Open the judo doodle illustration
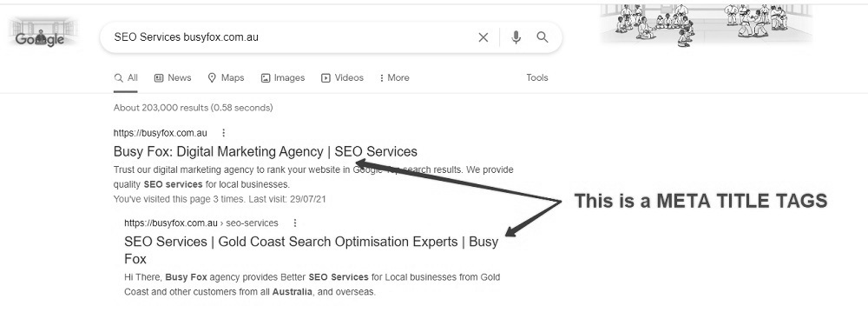Viewport: 868px width, 319px height. [x=707, y=25]
